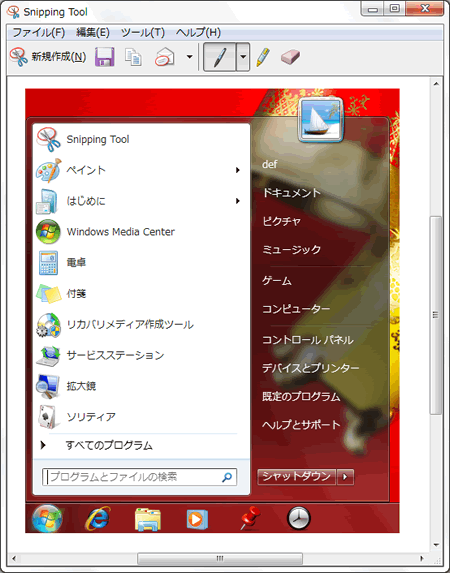Click the scroll left arrow
This screenshot has width=450, height=573.
click(14, 558)
